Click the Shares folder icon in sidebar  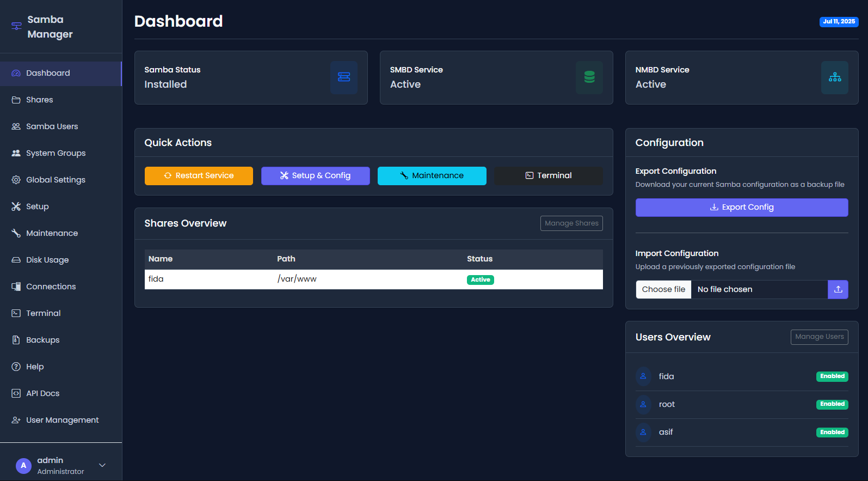(16, 100)
